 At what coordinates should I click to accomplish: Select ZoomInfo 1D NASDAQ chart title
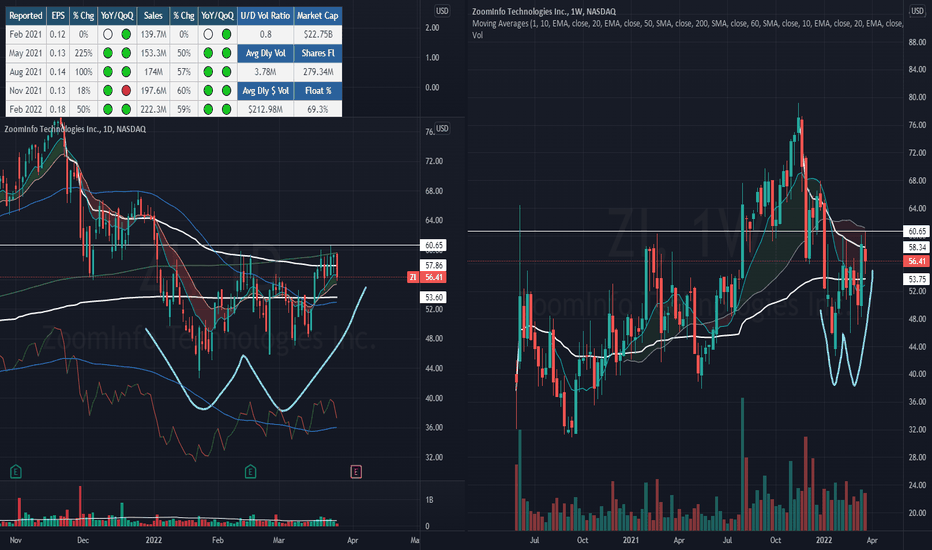(75, 129)
